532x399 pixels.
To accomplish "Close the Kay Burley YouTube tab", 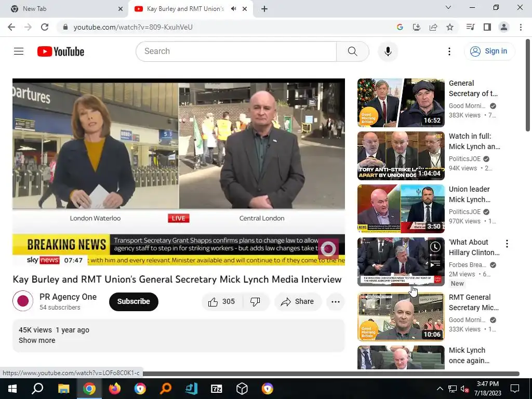I will [245, 9].
